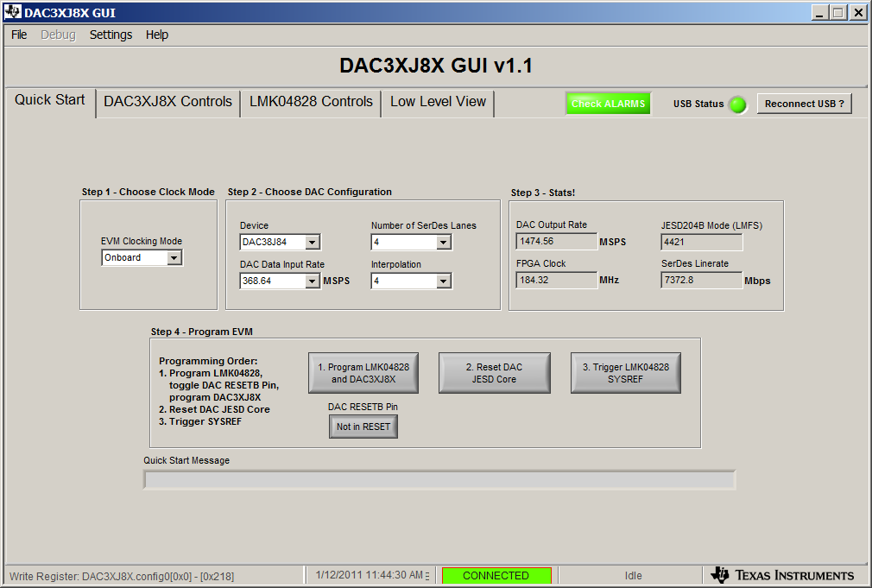Click the green CONNECTED status indicator
The image size is (872, 588).
point(496,576)
